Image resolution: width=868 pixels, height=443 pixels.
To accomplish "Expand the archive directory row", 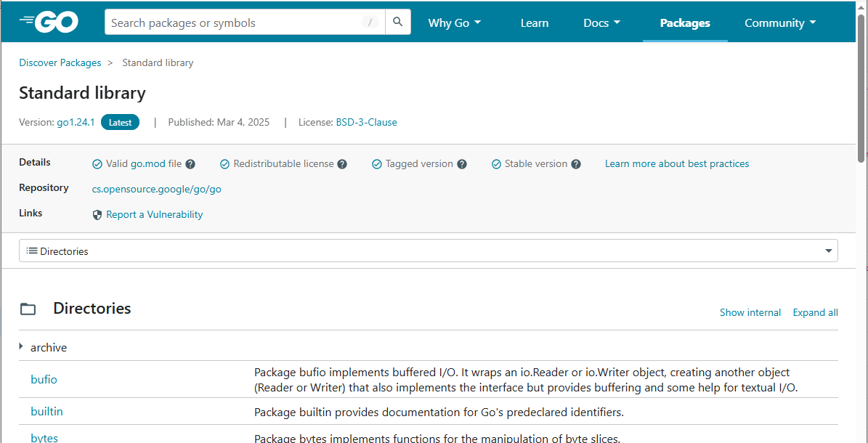I will click(x=22, y=347).
